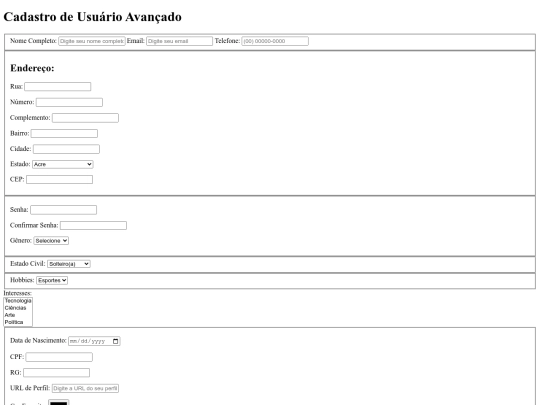
Task: Click the Data de Nascimento date field
Action: pos(94,341)
